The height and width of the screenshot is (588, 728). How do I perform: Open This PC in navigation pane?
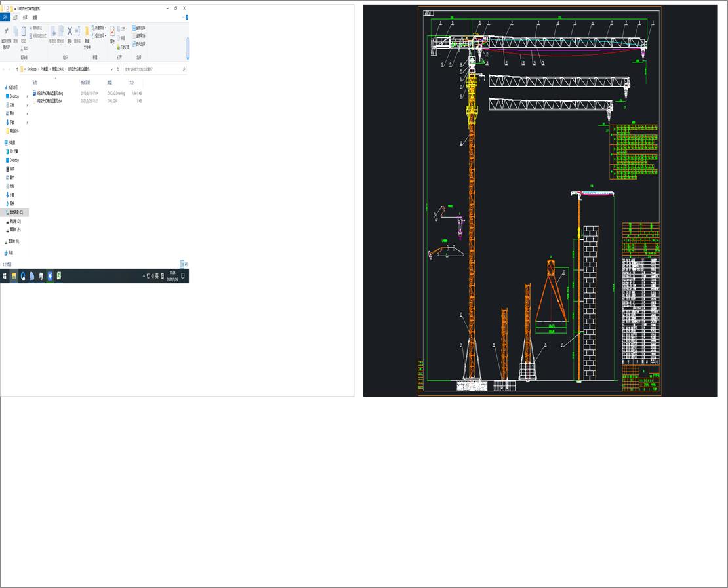[x=10, y=142]
